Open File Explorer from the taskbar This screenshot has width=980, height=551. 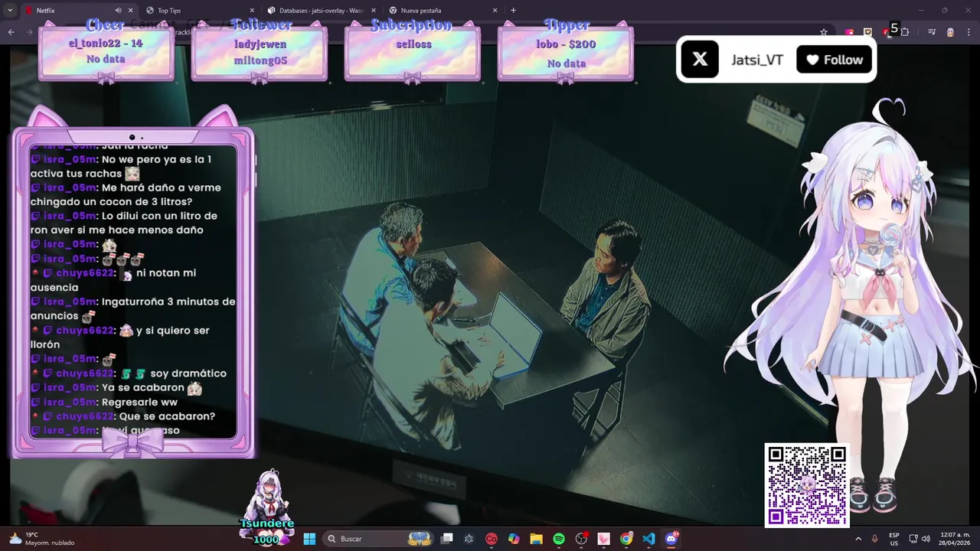(x=536, y=539)
